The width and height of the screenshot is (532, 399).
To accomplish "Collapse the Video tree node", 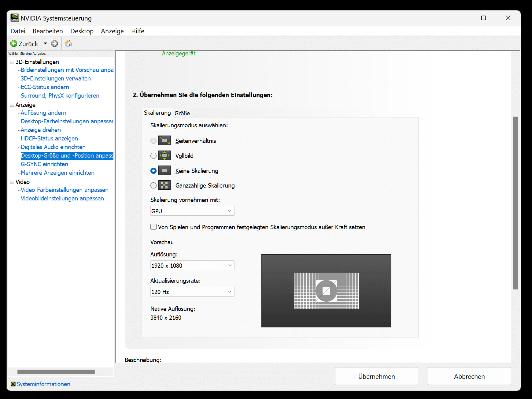I will 12,182.
